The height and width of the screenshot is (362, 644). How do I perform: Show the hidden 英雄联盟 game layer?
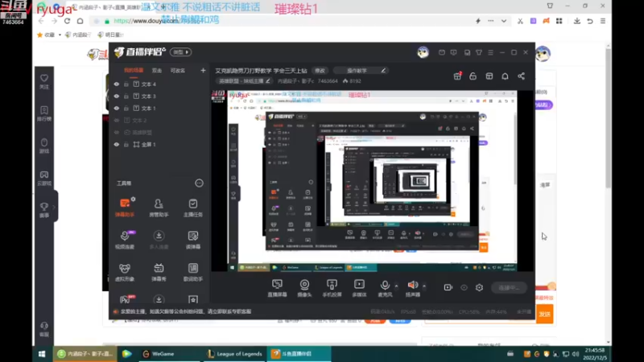pos(117,133)
